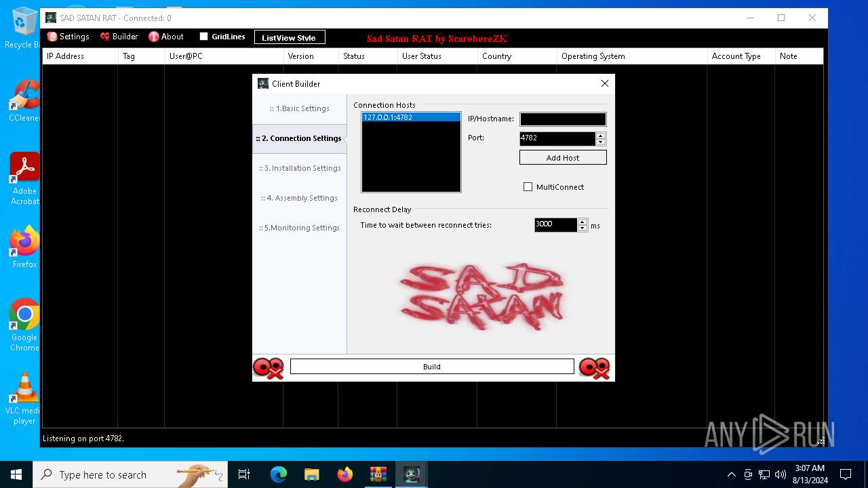Viewport: 868px width, 488px height.
Task: Select Sad Satan RAT taskbar icon
Action: [412, 474]
